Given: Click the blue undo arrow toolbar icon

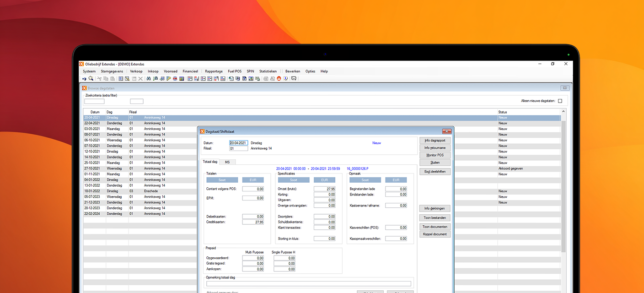Looking at the screenshot, I should point(84,79).
